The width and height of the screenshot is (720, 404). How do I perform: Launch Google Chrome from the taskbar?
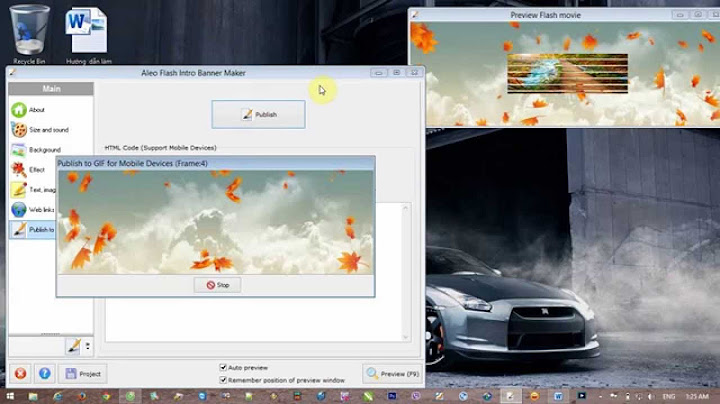pos(106,396)
